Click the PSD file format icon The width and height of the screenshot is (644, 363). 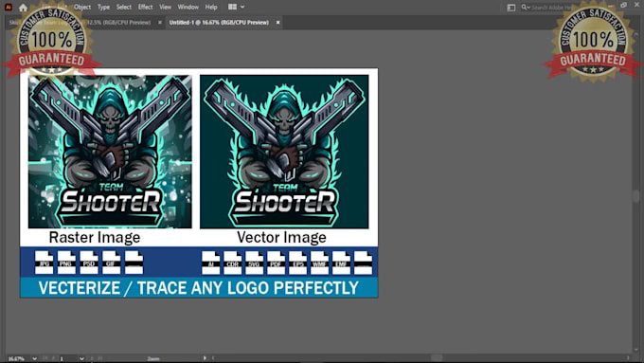click(x=89, y=263)
